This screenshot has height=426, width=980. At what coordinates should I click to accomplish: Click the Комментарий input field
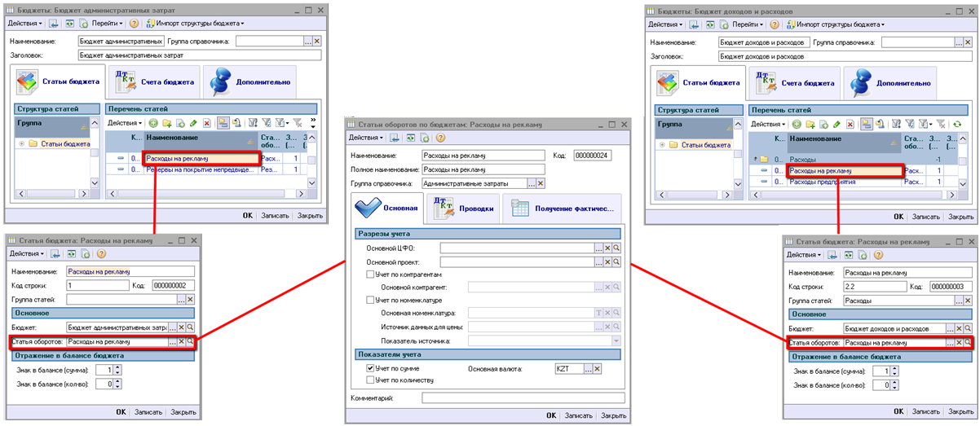click(x=523, y=398)
